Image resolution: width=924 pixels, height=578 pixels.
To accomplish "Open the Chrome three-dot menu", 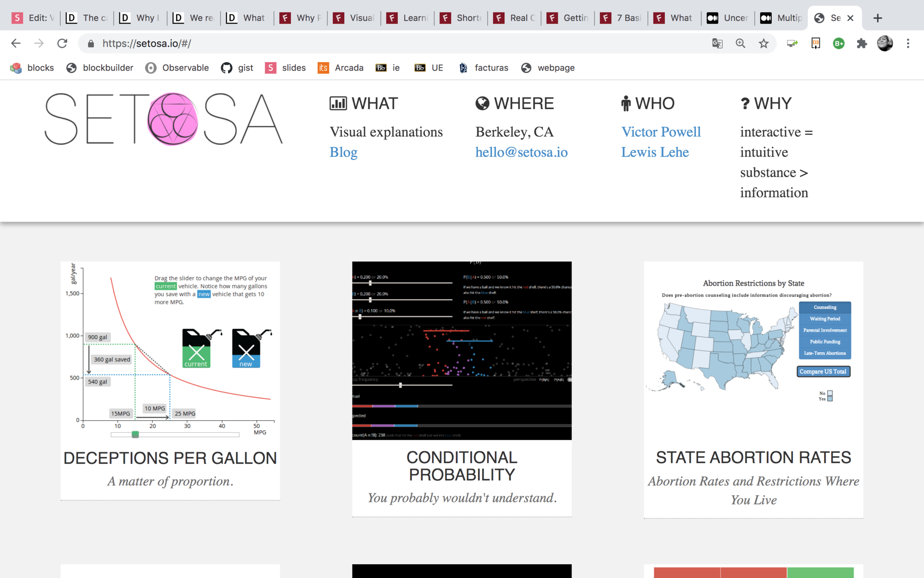I will click(x=908, y=43).
